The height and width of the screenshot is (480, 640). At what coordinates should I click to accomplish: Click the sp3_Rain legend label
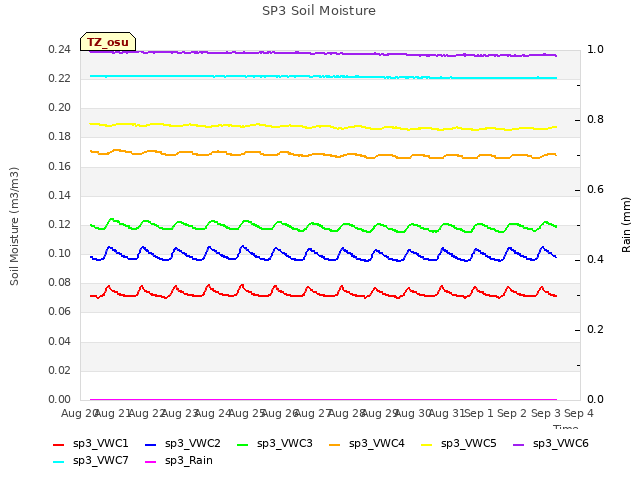(189, 460)
